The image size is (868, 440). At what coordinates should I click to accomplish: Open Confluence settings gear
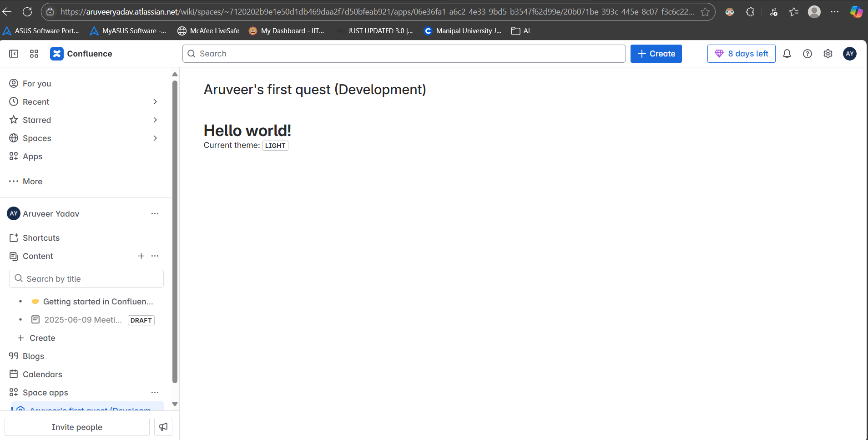(828, 54)
